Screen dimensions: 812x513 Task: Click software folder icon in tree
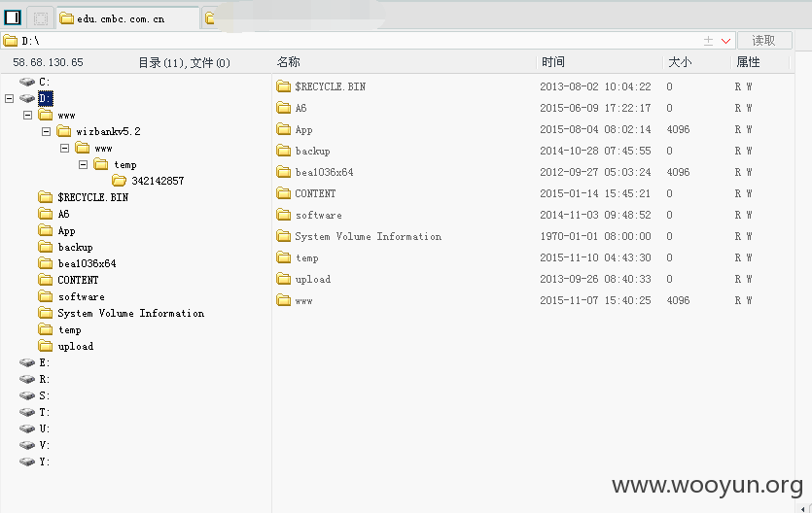(x=46, y=296)
